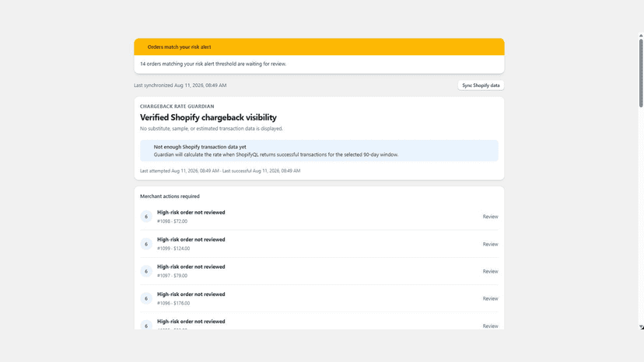Click the scrollbar down arrow
The width and height of the screenshot is (644, 362).
pyautogui.click(x=641, y=327)
